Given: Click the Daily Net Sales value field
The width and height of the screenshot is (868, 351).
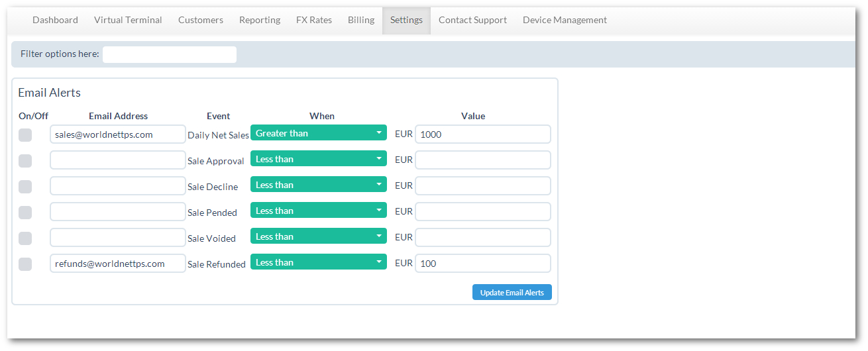Looking at the screenshot, I should (x=483, y=134).
